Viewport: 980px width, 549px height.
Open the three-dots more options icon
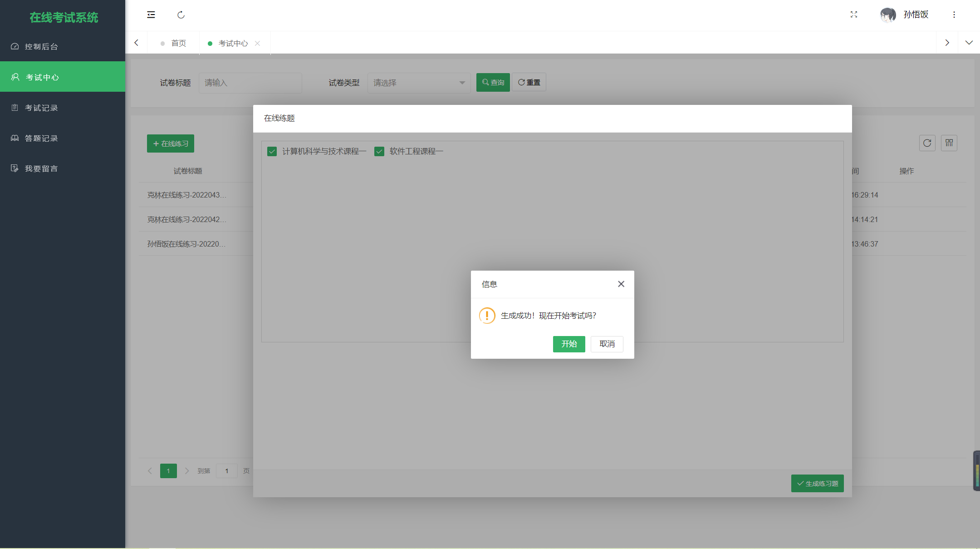point(954,15)
